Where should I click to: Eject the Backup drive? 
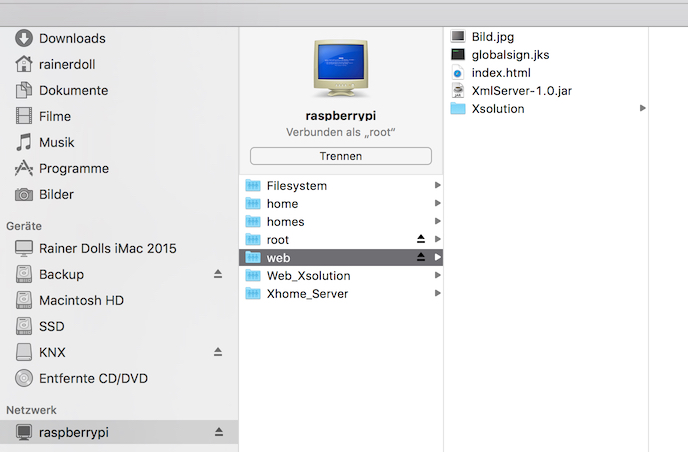pyautogui.click(x=218, y=274)
